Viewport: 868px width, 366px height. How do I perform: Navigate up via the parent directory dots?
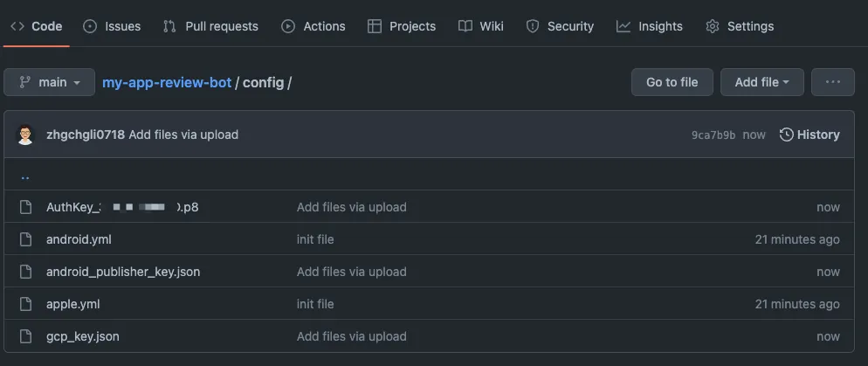pos(25,175)
